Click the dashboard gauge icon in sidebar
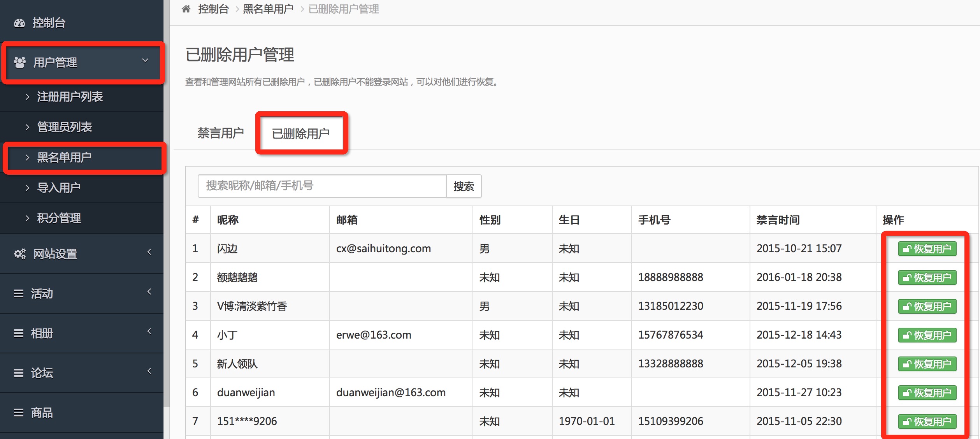The width and height of the screenshot is (980, 439). 19,23
